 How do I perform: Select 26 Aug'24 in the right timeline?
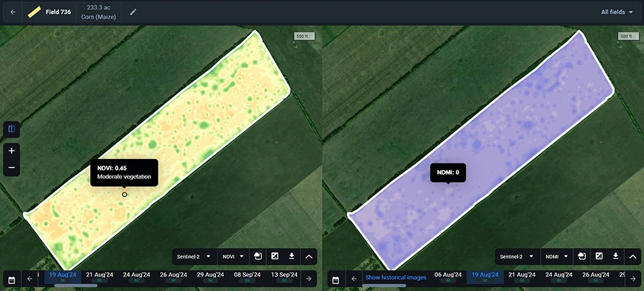coord(596,277)
